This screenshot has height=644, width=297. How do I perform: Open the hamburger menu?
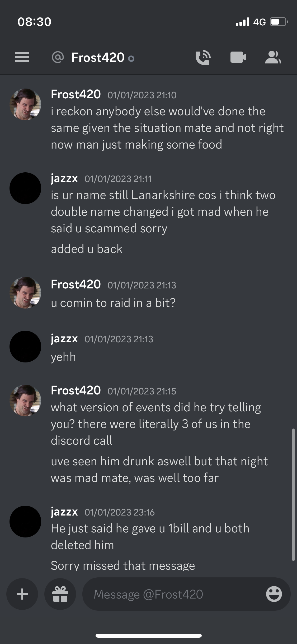(22, 57)
